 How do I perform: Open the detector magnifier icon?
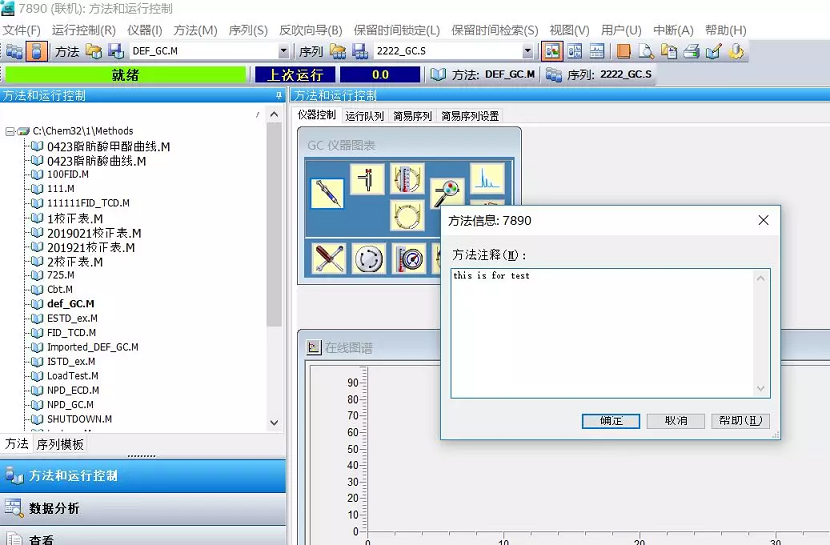pyautogui.click(x=447, y=193)
